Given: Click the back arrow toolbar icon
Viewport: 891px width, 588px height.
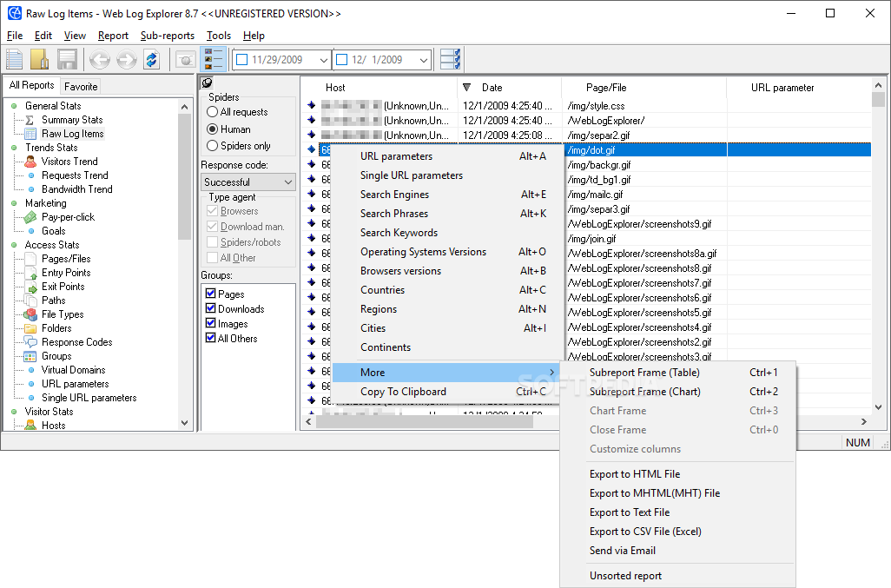Looking at the screenshot, I should [x=100, y=59].
